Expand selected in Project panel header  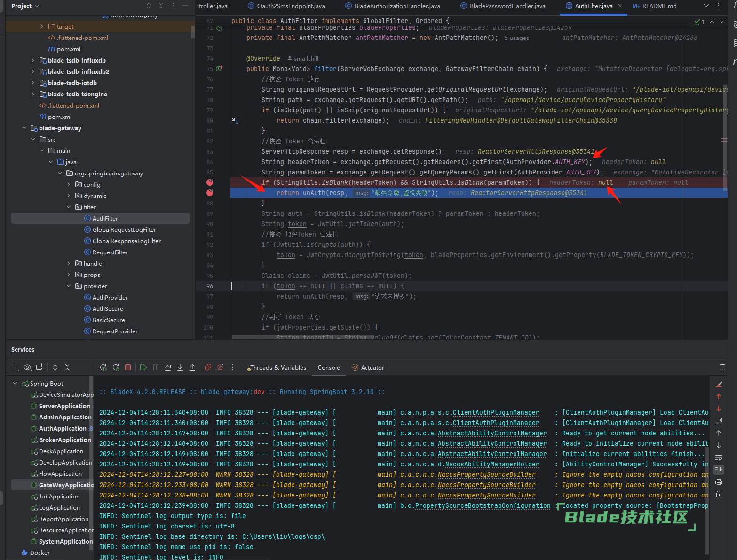pyautogui.click(x=149, y=6)
